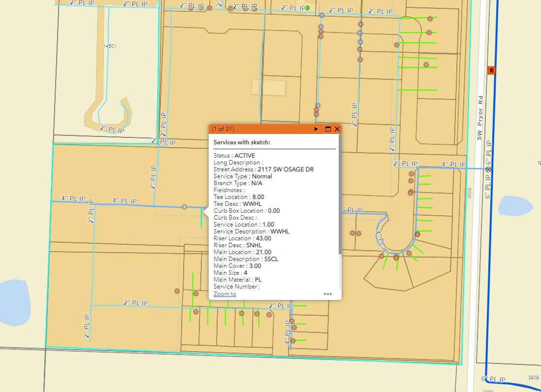Click the 3909 label at bottom right
Screen dimensions: 541x392
(x=534, y=377)
